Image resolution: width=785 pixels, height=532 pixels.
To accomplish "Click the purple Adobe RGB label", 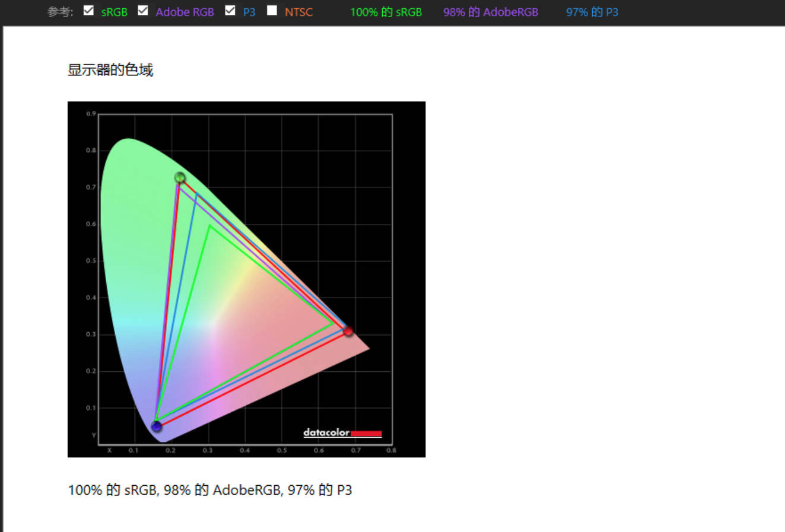I will pos(185,12).
